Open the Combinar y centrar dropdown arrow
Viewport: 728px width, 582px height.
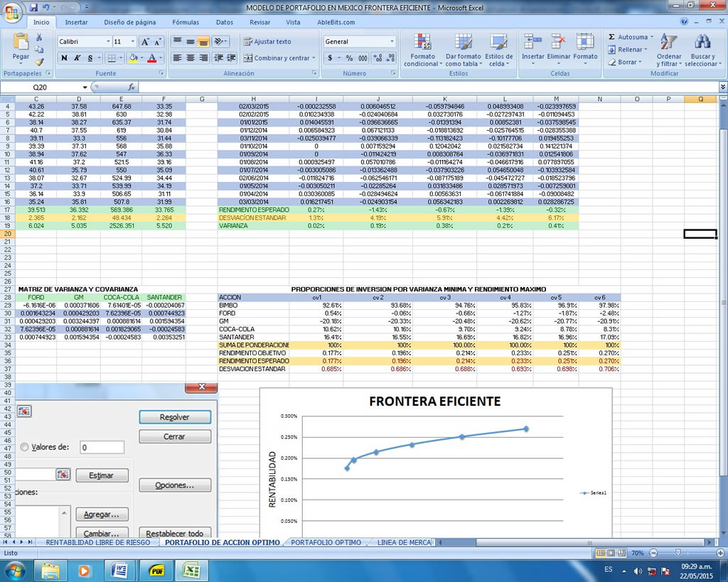click(314, 58)
